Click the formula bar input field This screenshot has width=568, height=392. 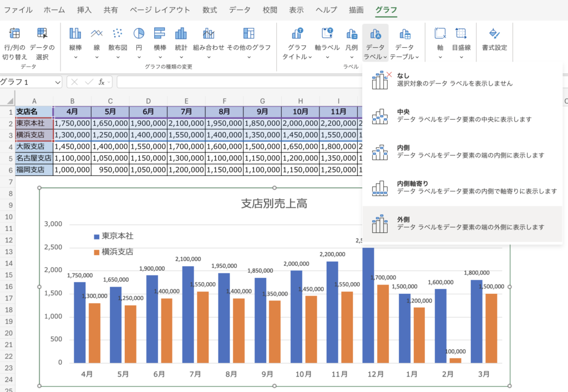pyautogui.click(x=239, y=82)
